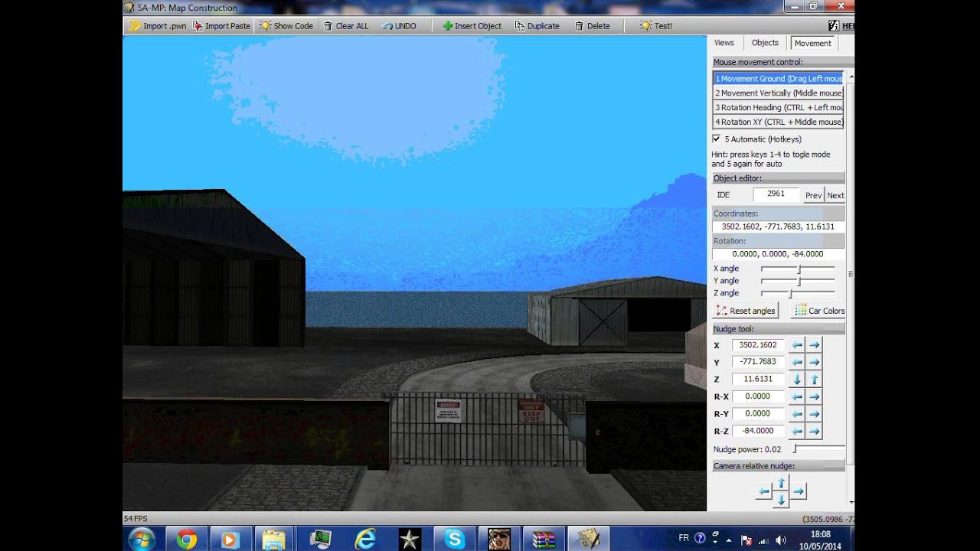Click the nudge Z value field
Screen dimensions: 980x551
[x=759, y=379]
